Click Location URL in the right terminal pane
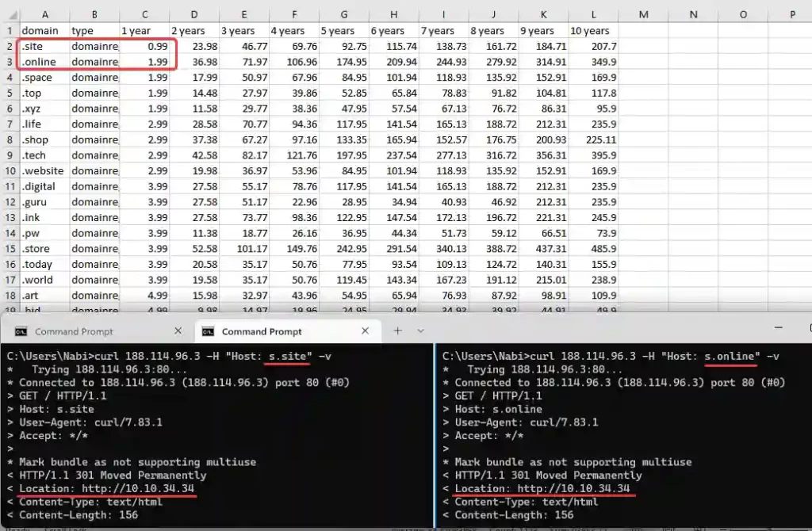Image resolution: width=812 pixels, height=531 pixels. click(573, 488)
